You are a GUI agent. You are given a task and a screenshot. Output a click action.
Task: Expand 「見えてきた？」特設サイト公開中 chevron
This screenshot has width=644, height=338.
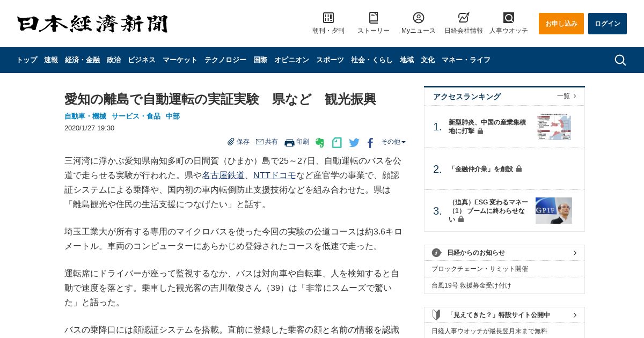point(575,315)
